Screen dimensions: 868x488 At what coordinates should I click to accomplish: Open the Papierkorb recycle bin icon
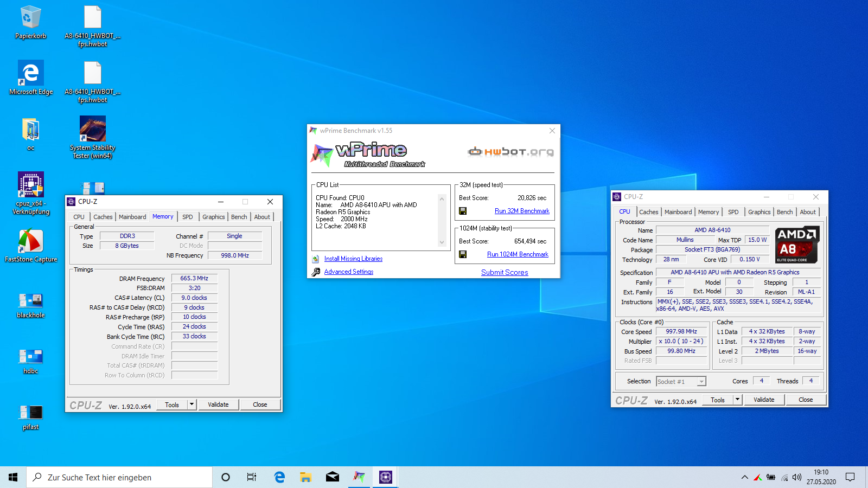pyautogui.click(x=30, y=23)
